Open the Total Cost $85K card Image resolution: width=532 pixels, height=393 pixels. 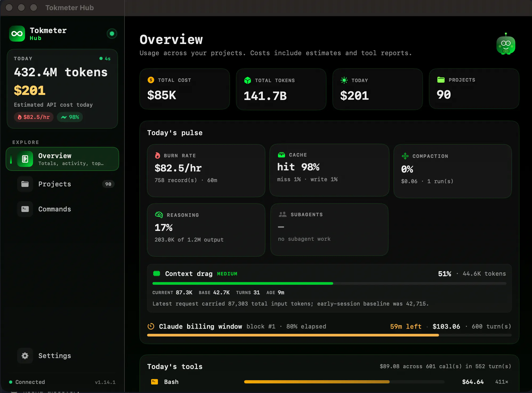(185, 89)
